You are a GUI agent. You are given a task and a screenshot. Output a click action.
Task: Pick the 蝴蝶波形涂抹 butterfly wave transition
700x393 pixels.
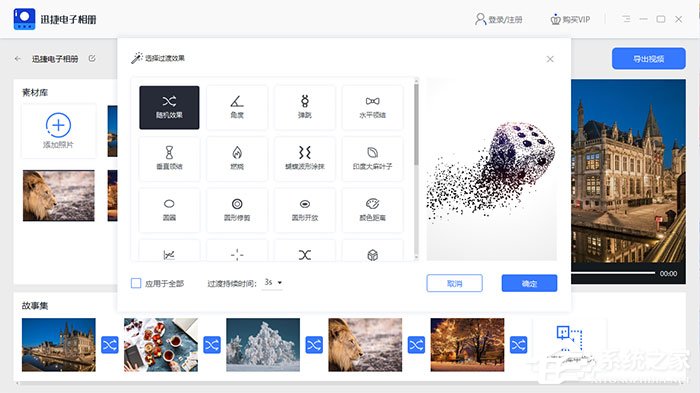(305, 159)
